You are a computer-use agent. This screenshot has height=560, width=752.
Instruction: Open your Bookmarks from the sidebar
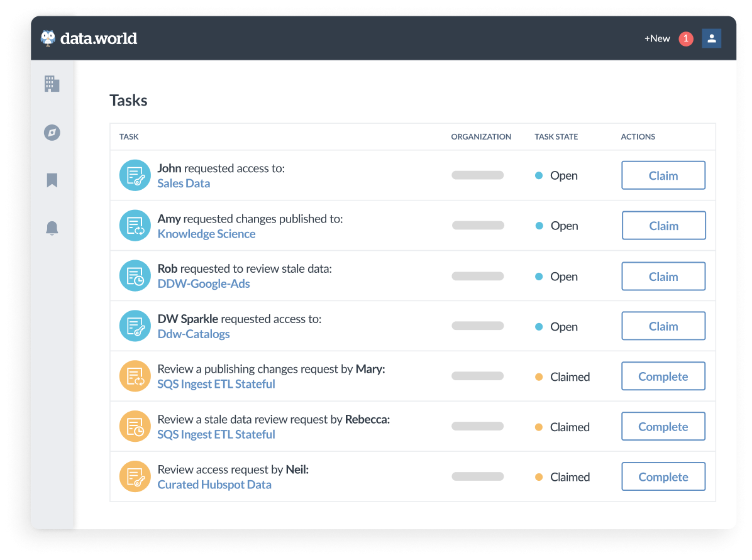tap(52, 180)
